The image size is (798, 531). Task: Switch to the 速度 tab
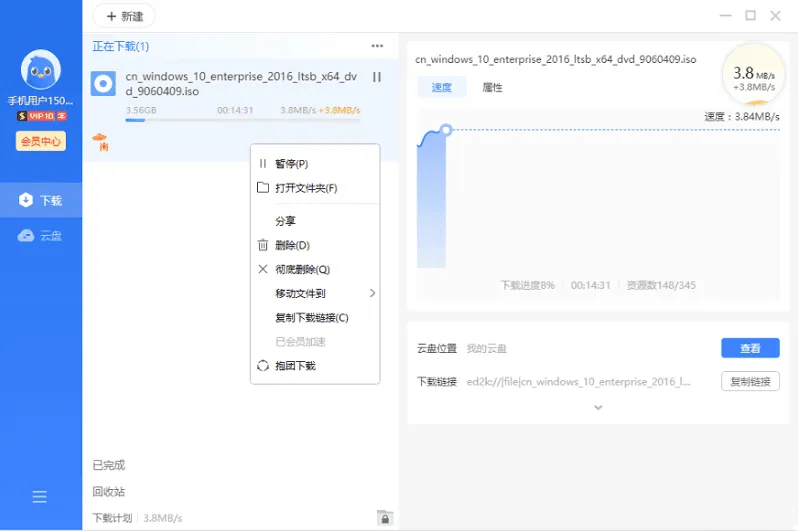[442, 87]
